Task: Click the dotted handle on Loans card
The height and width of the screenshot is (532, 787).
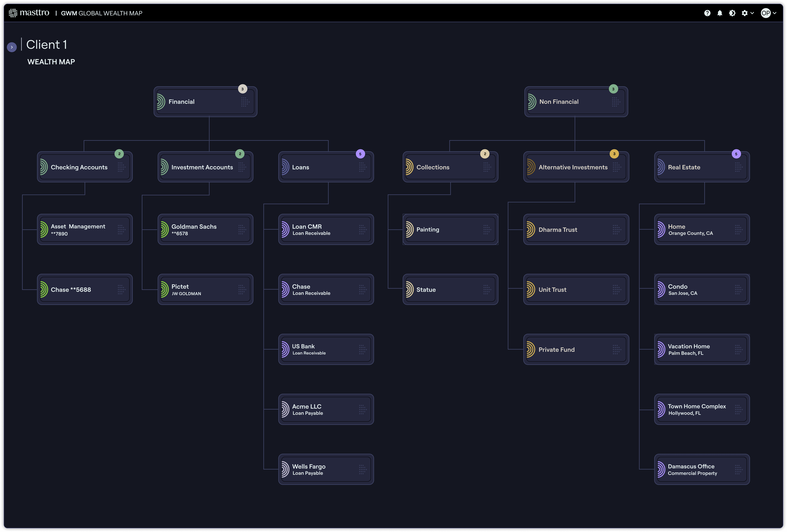Action: tap(363, 167)
